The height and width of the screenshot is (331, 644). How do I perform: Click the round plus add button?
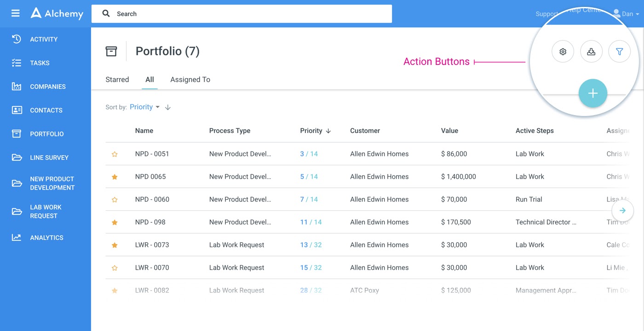coord(593,93)
